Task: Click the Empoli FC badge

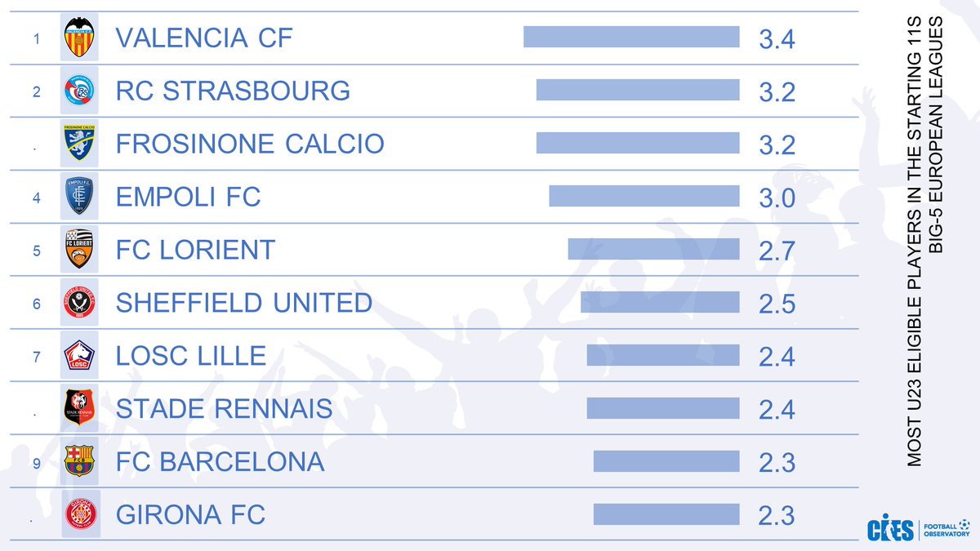Action: (x=80, y=197)
